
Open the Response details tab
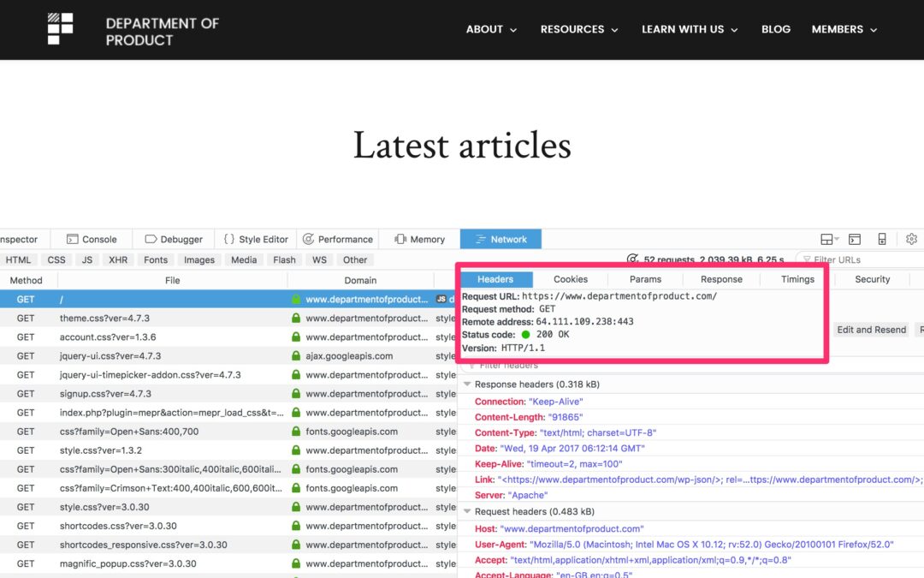point(721,279)
